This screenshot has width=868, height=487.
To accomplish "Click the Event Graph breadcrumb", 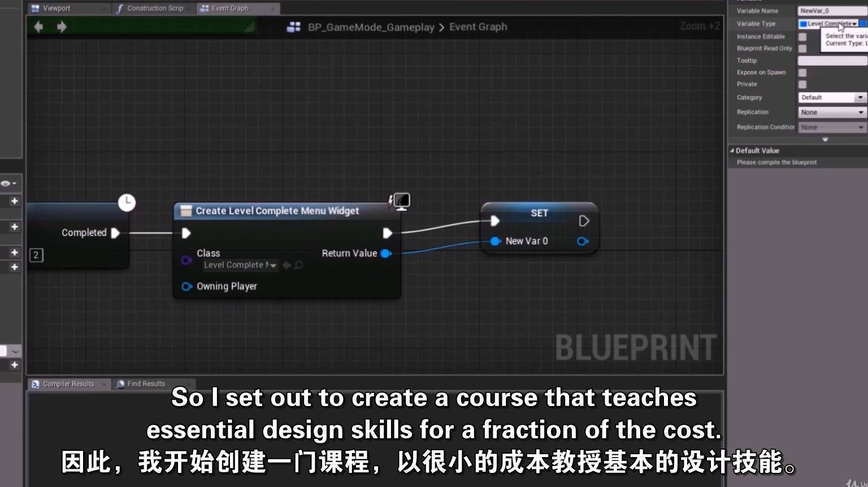I will (x=478, y=27).
